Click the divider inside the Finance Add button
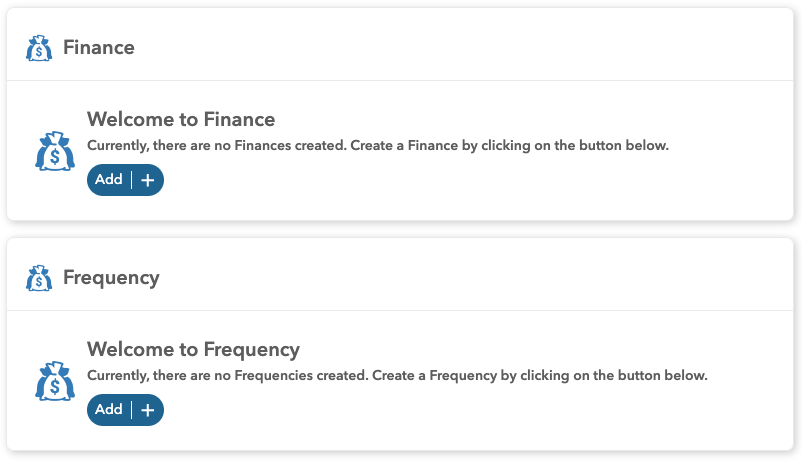The height and width of the screenshot is (462, 802). tap(132, 180)
